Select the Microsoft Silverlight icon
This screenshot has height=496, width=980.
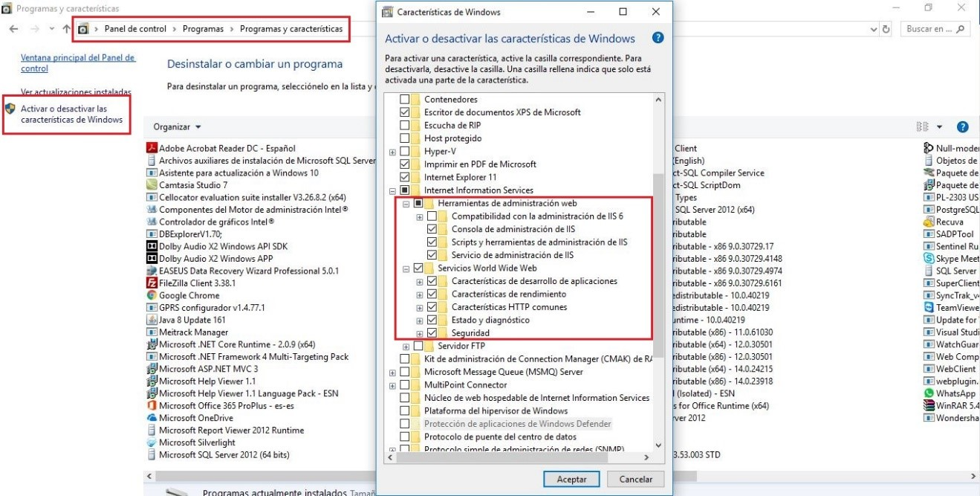152,442
